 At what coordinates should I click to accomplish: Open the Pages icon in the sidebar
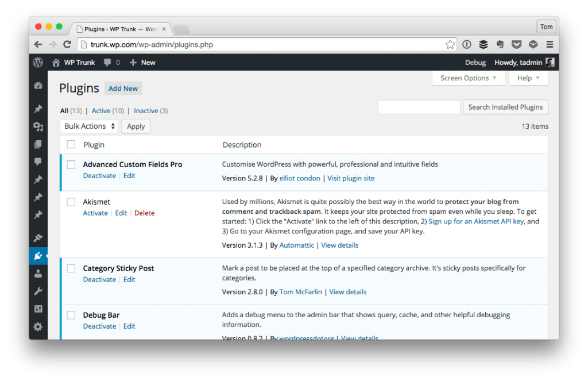(x=38, y=144)
